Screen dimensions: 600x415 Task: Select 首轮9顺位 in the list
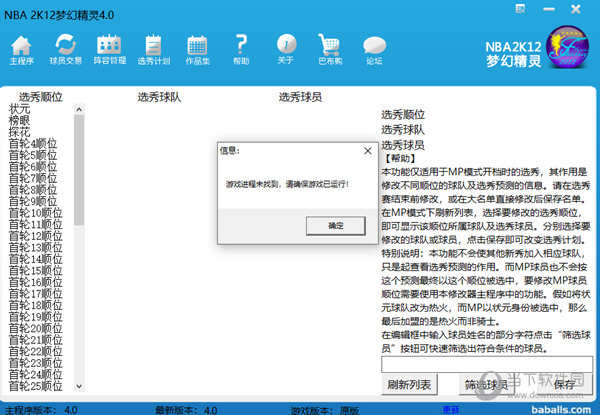pyautogui.click(x=33, y=201)
